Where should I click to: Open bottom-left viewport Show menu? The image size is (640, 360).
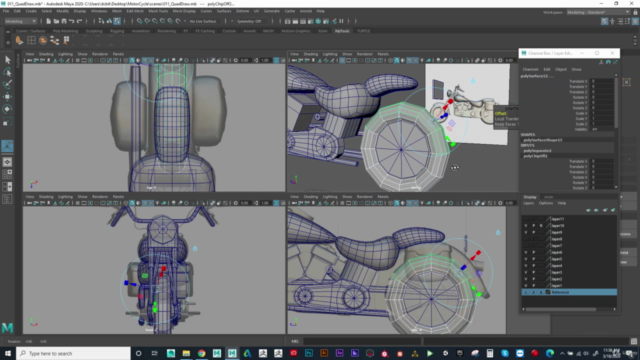[x=82, y=197]
